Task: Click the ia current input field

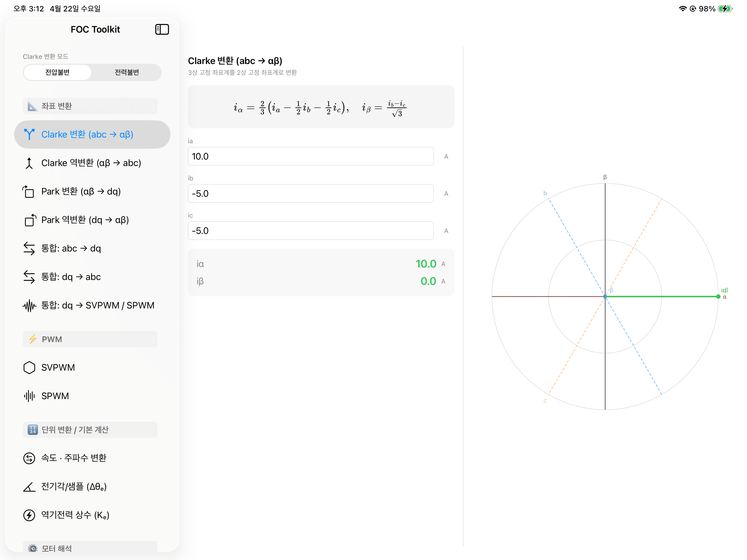Action: [x=310, y=156]
